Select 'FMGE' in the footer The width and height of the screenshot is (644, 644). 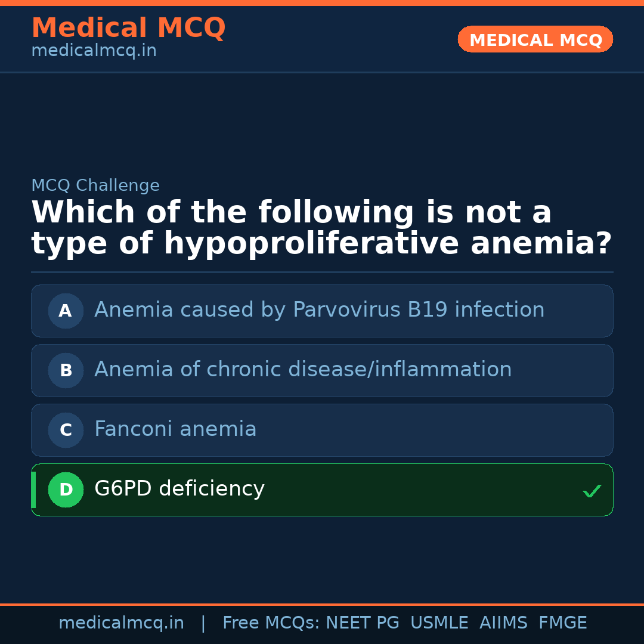(x=562, y=623)
